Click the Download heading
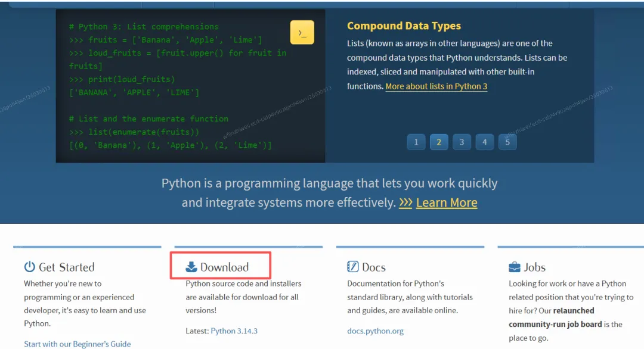 point(224,267)
